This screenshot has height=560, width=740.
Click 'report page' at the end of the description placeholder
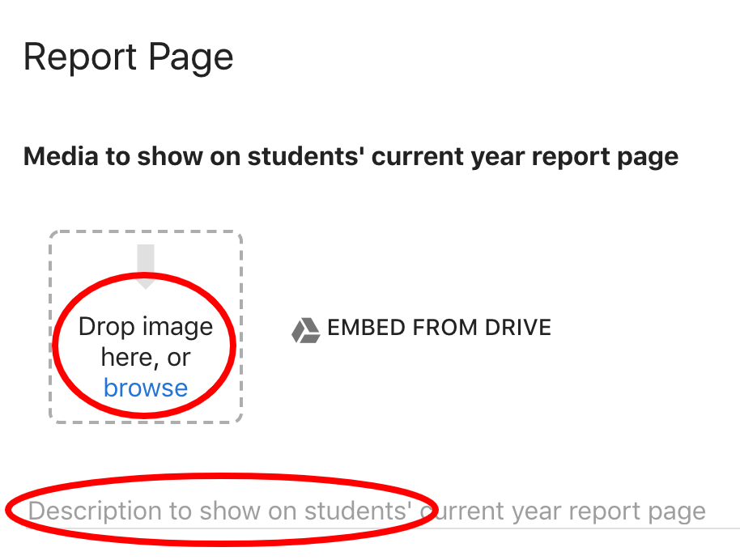pos(637,512)
